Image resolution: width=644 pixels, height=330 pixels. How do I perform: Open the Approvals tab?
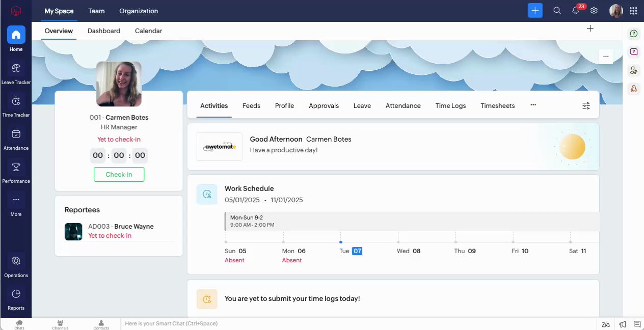(324, 105)
